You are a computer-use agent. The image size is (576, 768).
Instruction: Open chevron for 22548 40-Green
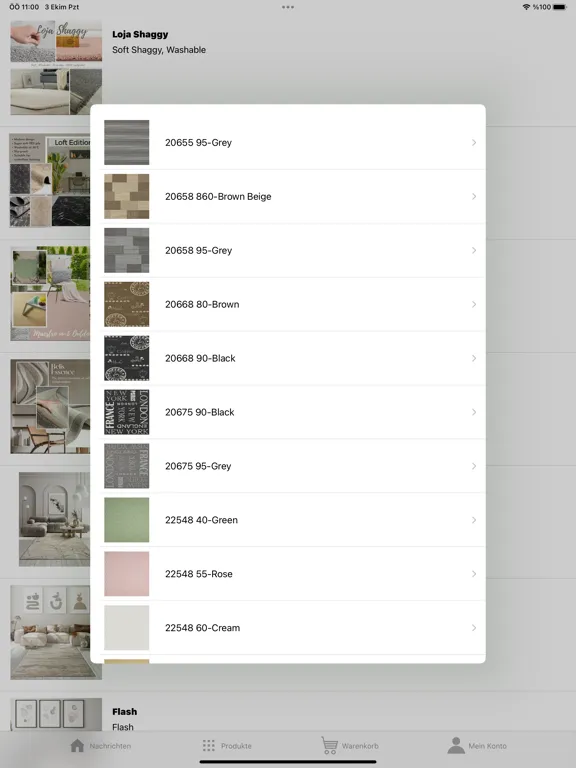[x=474, y=520]
